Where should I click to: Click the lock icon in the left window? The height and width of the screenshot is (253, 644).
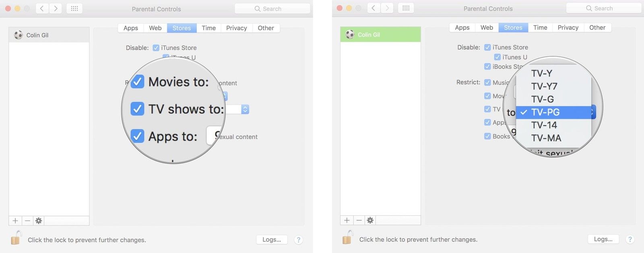(x=16, y=238)
